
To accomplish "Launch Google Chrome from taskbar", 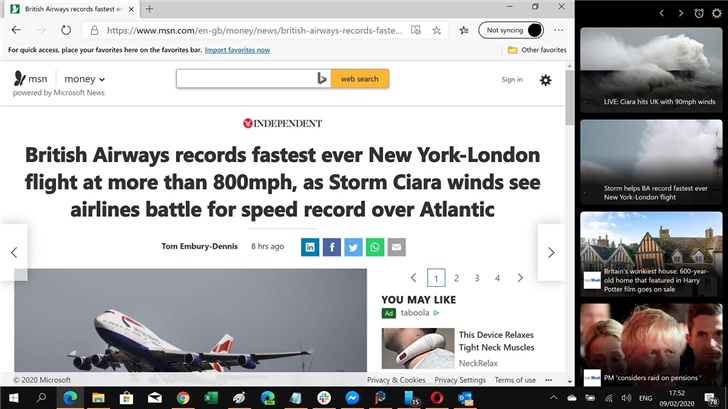I will (183, 398).
